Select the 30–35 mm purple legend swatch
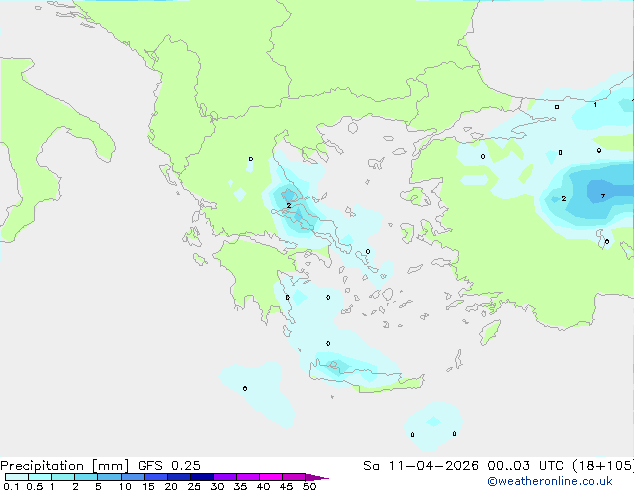 [x=225, y=477]
